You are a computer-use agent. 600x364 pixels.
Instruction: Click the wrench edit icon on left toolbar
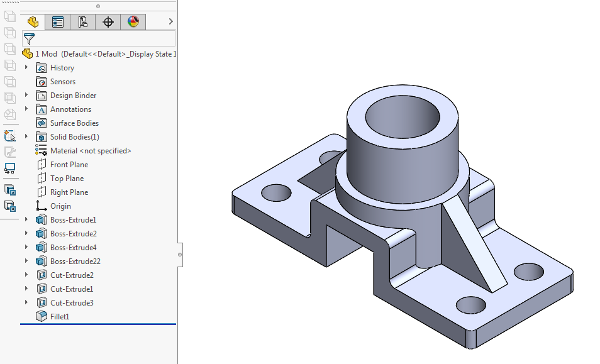pos(10,152)
